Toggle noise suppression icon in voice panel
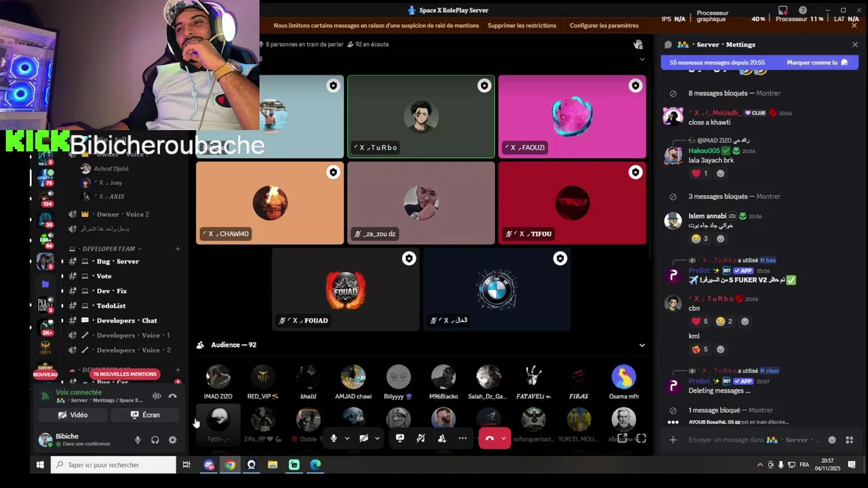The width and height of the screenshot is (868, 488). click(157, 396)
